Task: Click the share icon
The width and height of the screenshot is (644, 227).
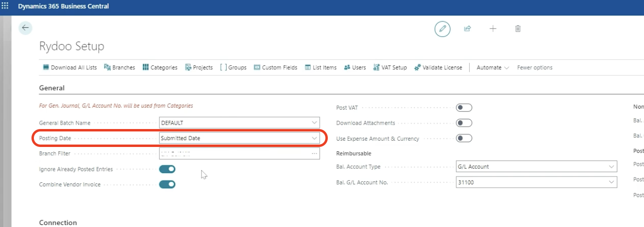Action: pos(467,29)
